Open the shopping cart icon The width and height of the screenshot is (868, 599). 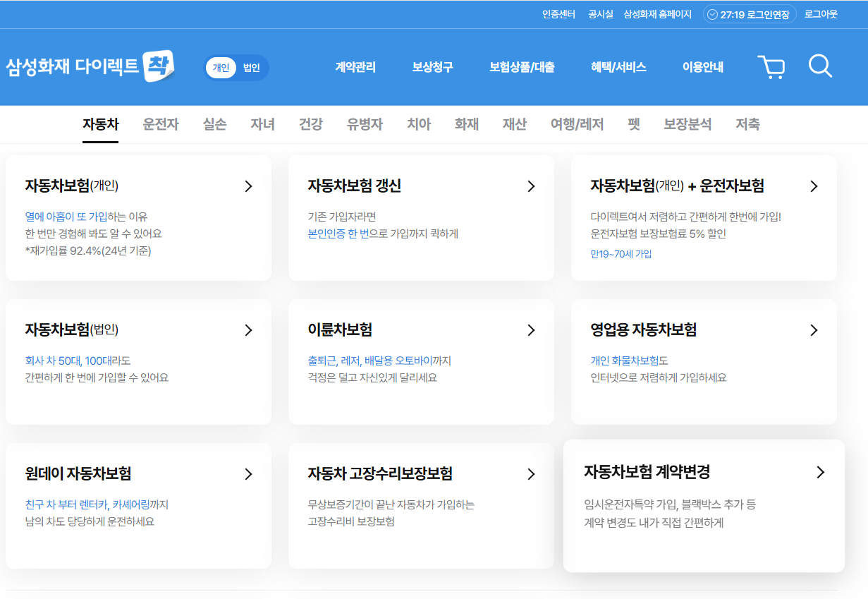(771, 67)
